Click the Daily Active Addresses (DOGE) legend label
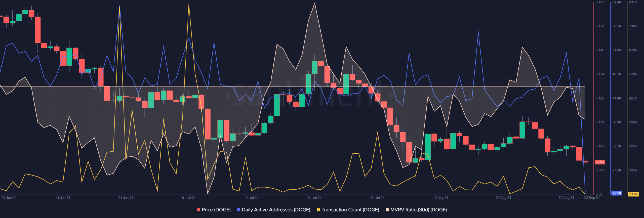 pyautogui.click(x=276, y=210)
